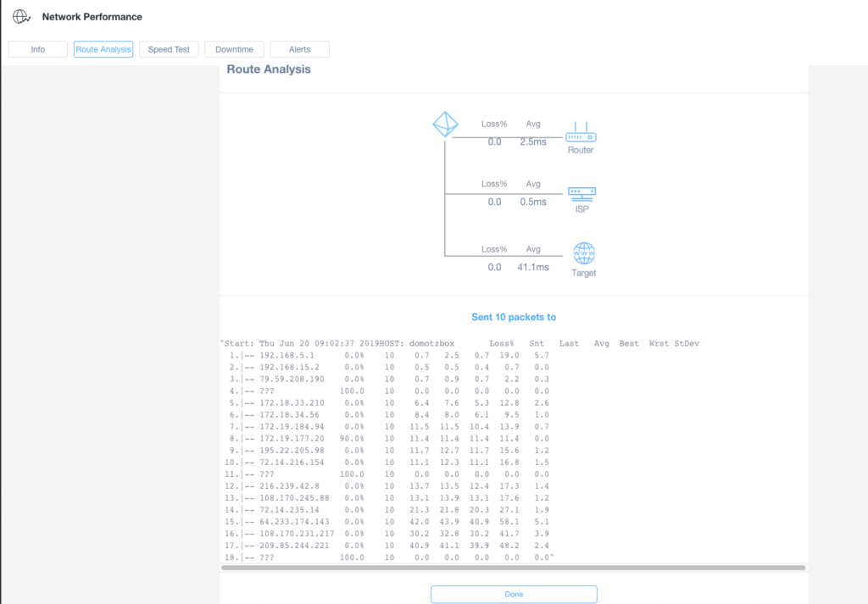Select the Router icon in the route diagram

(x=580, y=135)
